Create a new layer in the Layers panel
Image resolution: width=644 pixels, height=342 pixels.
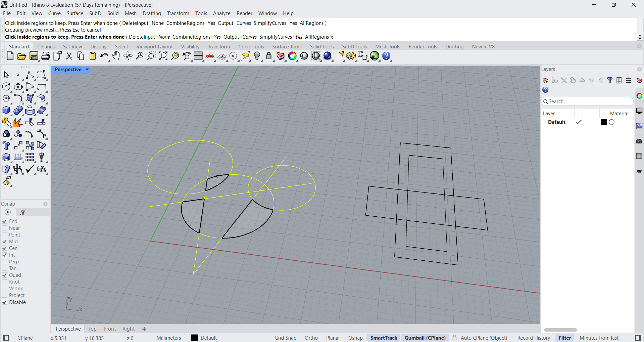click(x=545, y=81)
